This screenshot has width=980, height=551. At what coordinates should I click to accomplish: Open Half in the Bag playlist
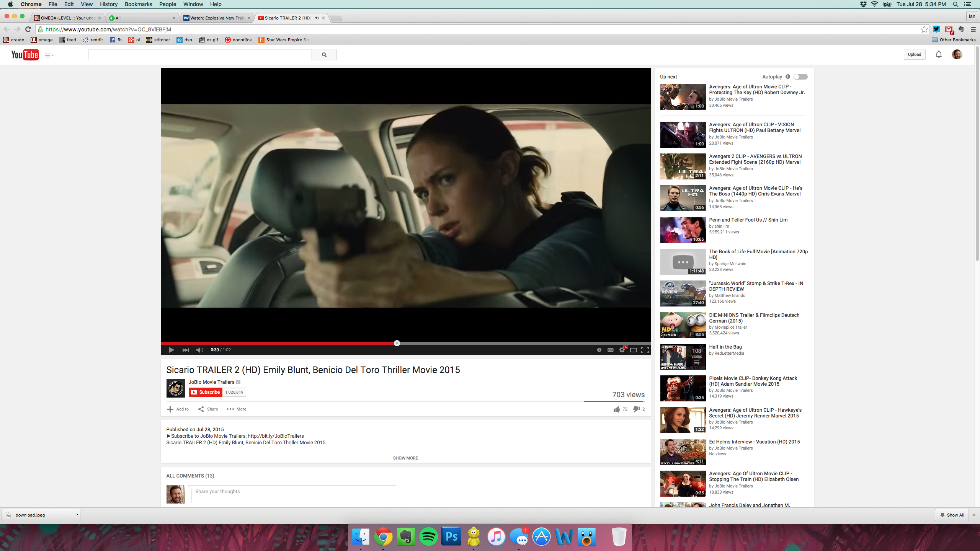[725, 347]
